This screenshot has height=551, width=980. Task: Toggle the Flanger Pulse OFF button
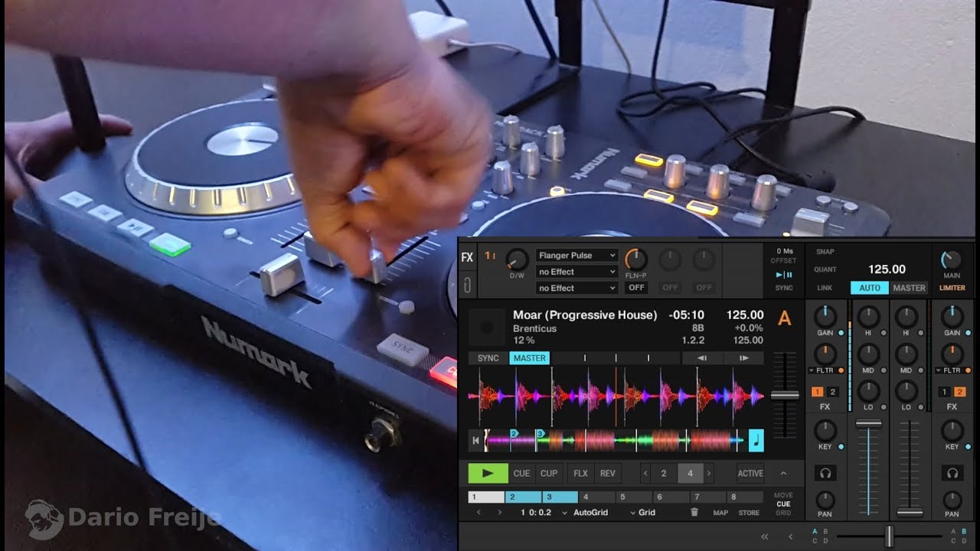click(x=636, y=288)
